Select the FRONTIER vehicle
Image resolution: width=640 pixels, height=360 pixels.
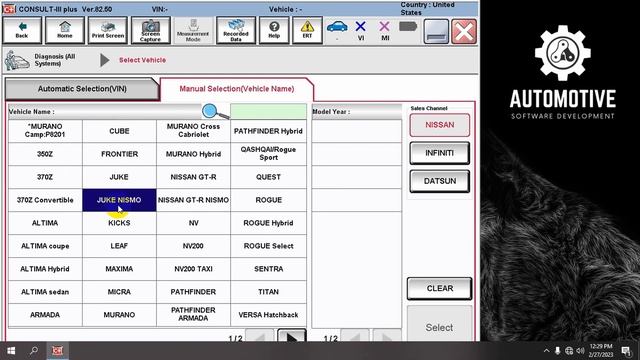click(119, 154)
